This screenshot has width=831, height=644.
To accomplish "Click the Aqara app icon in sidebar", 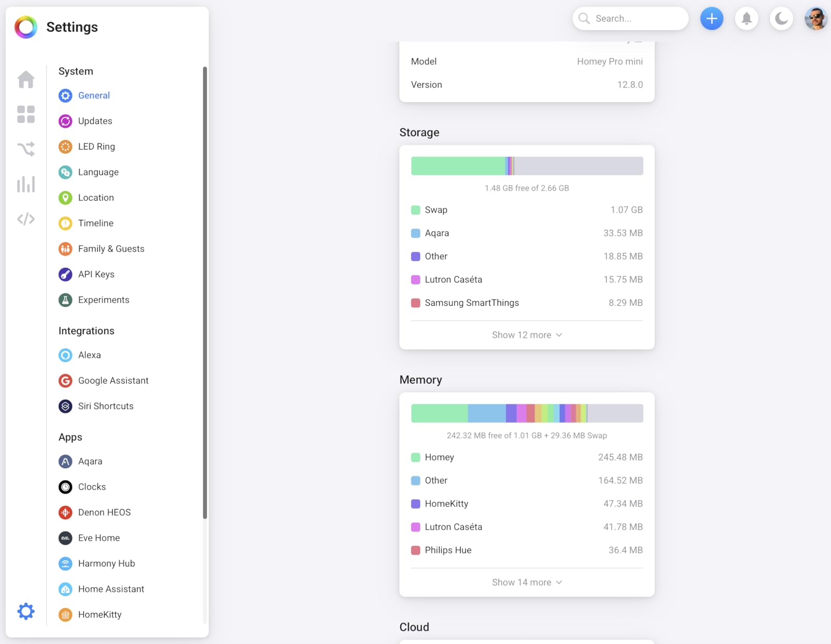I will (65, 461).
